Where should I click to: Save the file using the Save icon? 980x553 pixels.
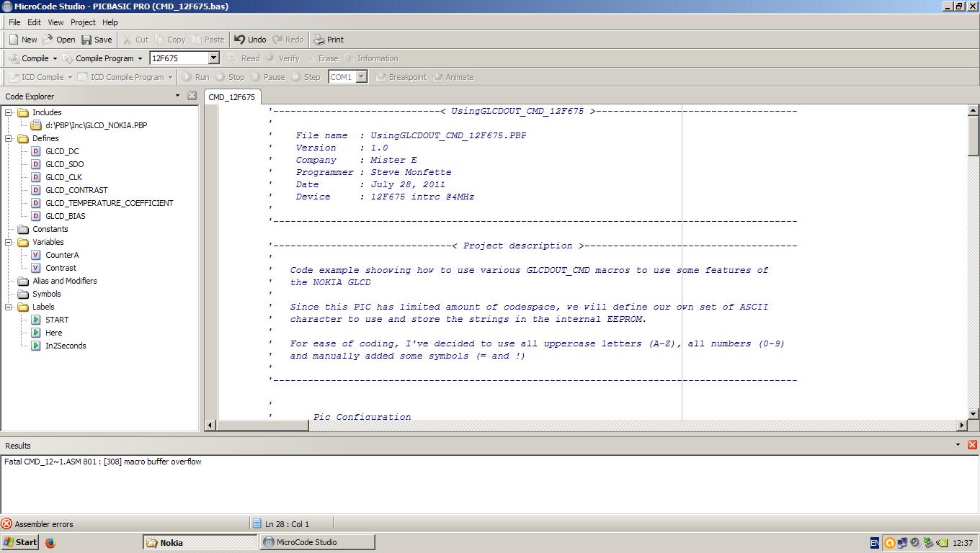86,40
